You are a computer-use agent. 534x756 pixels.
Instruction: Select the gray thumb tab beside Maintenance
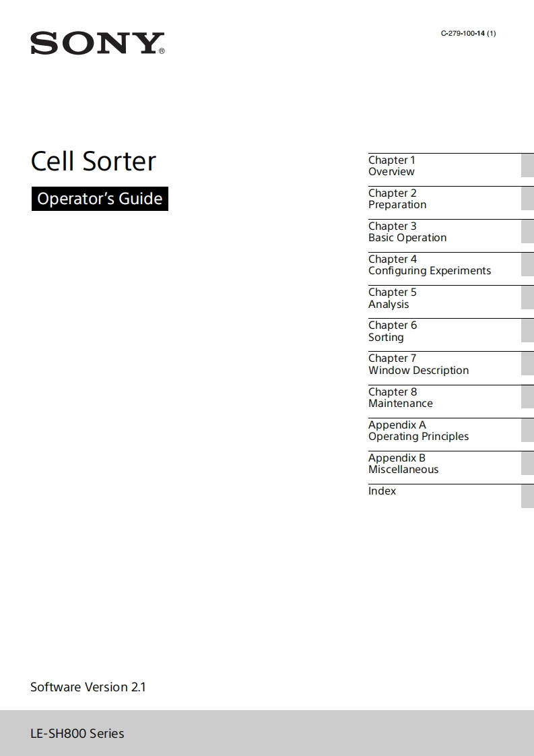[x=527, y=398]
